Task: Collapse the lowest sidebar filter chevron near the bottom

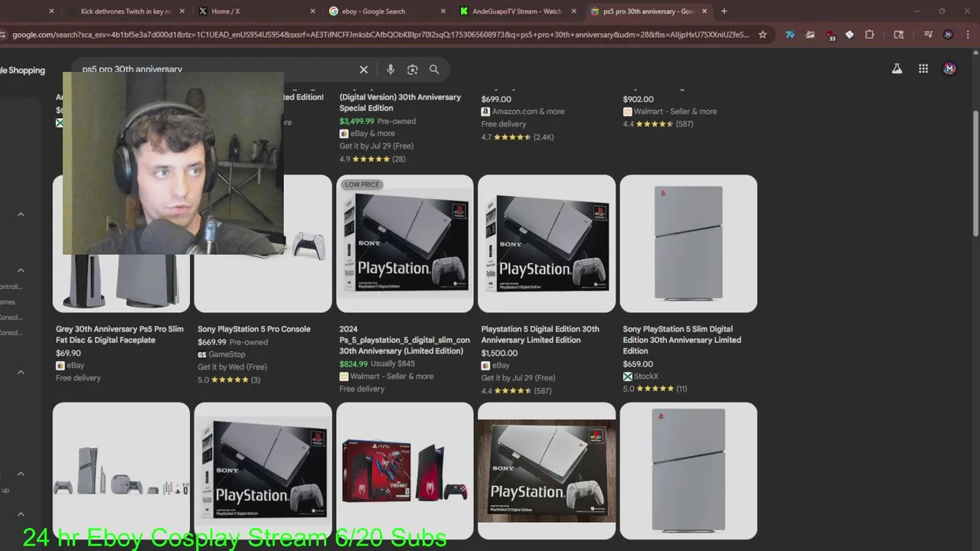Action: (21, 514)
